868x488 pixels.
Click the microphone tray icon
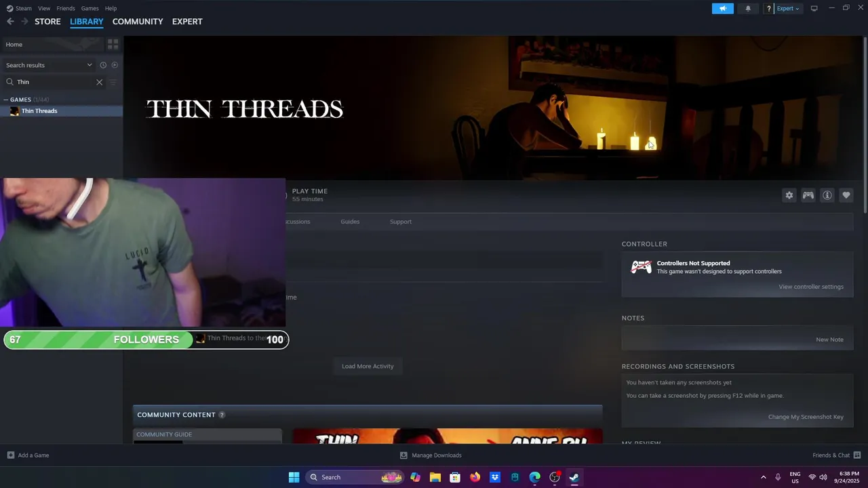778,477
